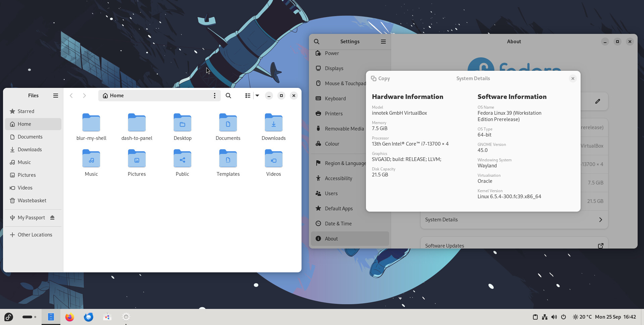Copy the system details

pyautogui.click(x=380, y=78)
